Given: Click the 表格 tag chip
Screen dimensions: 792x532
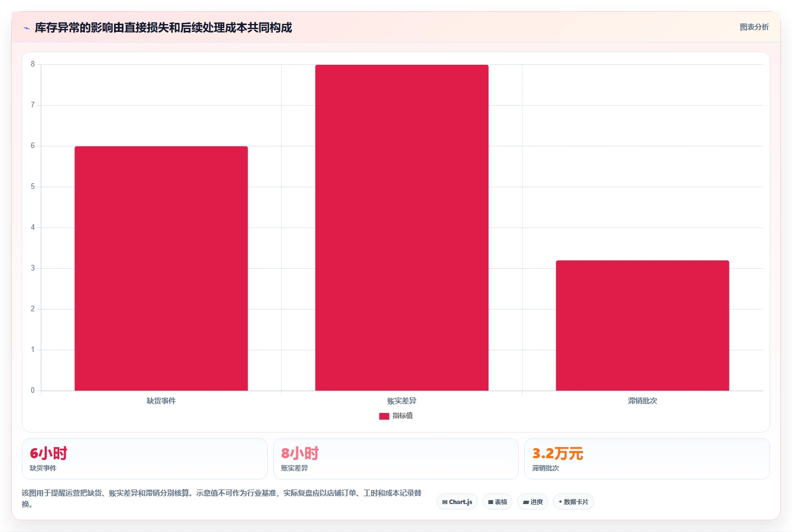Looking at the screenshot, I should [497, 502].
